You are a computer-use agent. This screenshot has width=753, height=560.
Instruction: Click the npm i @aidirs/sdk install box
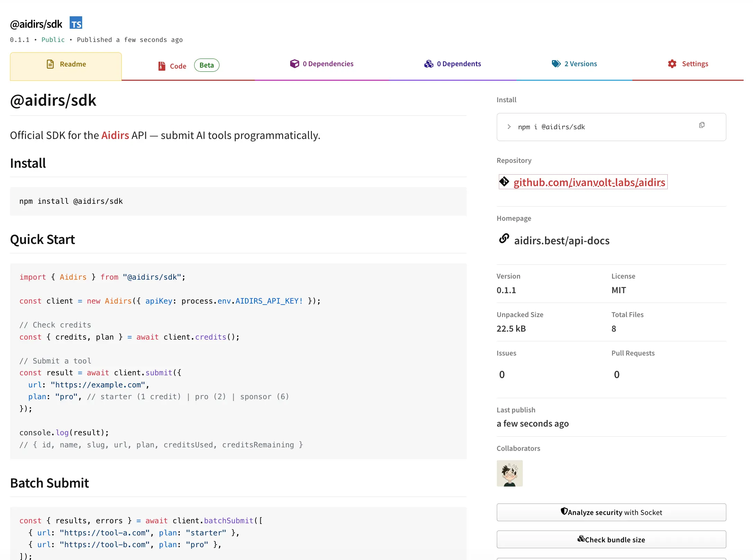[x=611, y=127]
